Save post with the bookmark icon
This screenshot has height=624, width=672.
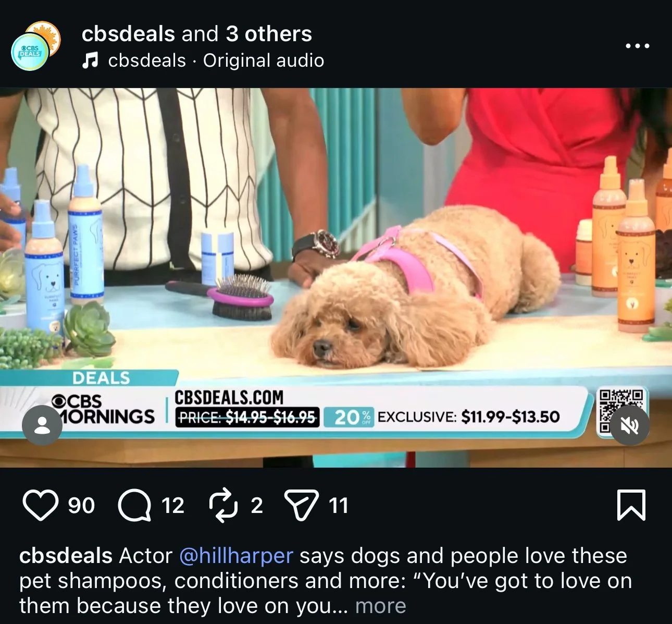[631, 505]
